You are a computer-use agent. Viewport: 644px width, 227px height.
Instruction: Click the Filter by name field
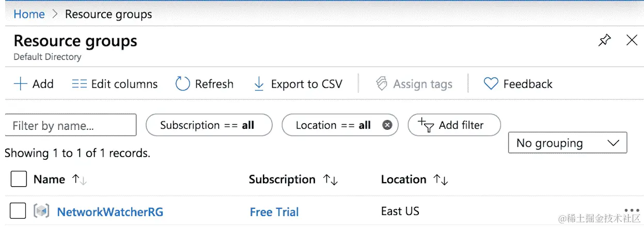[x=71, y=125]
